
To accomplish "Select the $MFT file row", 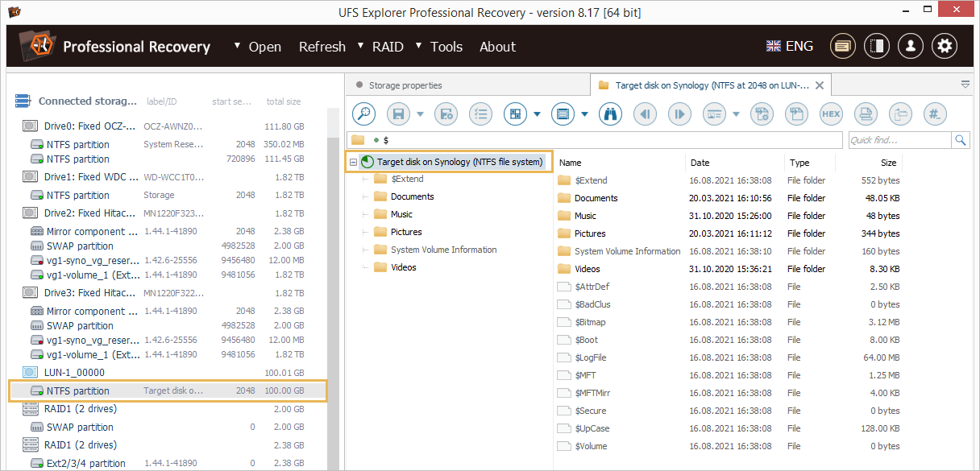I will coord(729,375).
